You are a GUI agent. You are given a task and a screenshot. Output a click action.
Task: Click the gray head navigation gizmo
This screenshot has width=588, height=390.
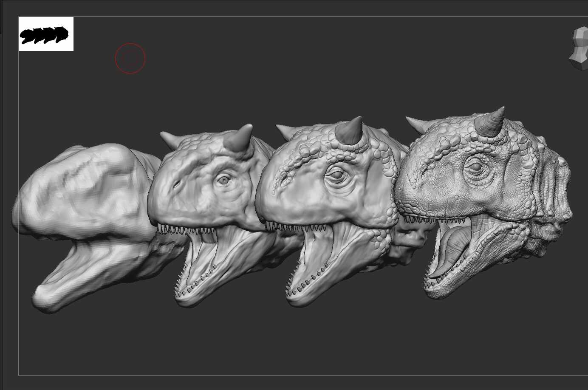click(x=579, y=49)
